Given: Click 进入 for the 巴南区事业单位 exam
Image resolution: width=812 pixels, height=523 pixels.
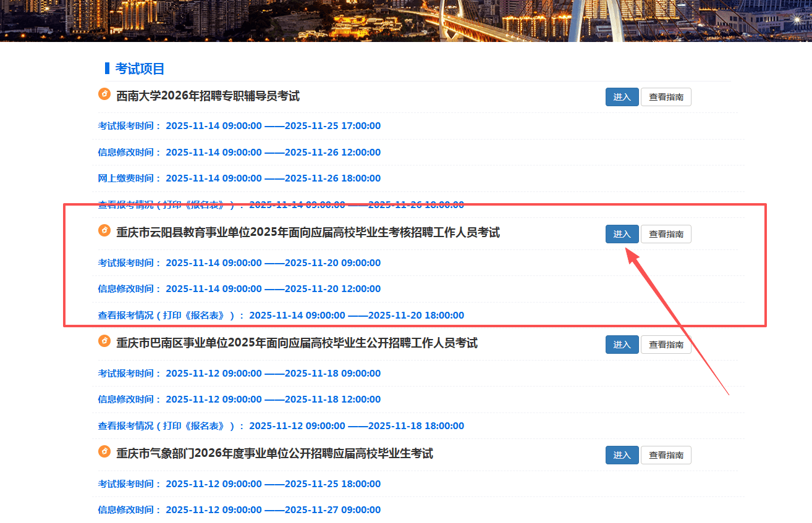Looking at the screenshot, I should (x=622, y=345).
